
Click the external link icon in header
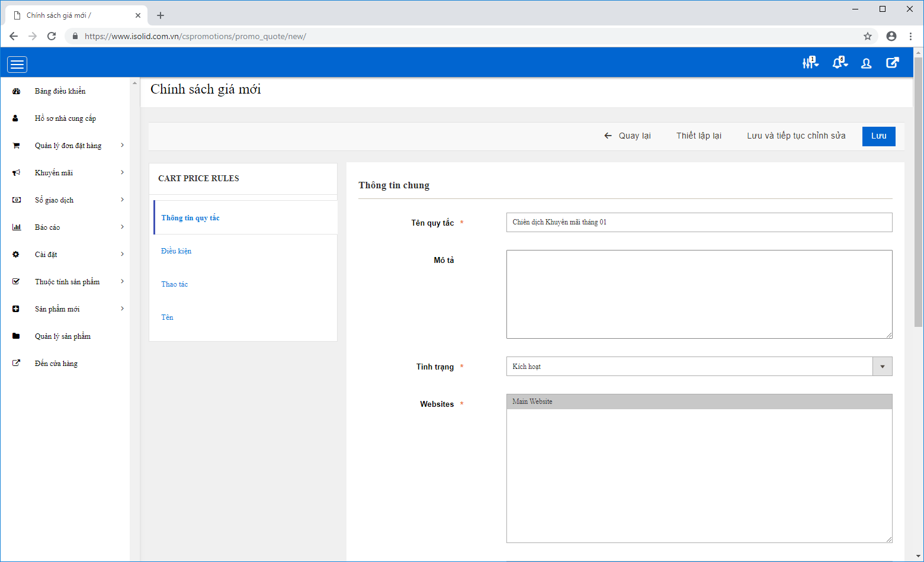tap(892, 63)
